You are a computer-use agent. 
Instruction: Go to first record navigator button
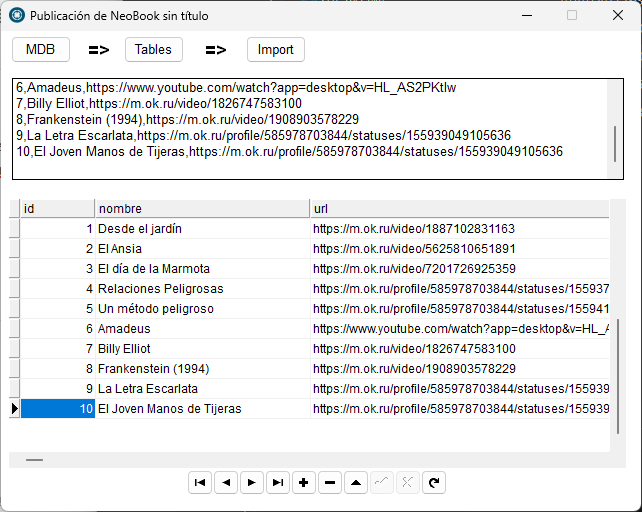200,483
